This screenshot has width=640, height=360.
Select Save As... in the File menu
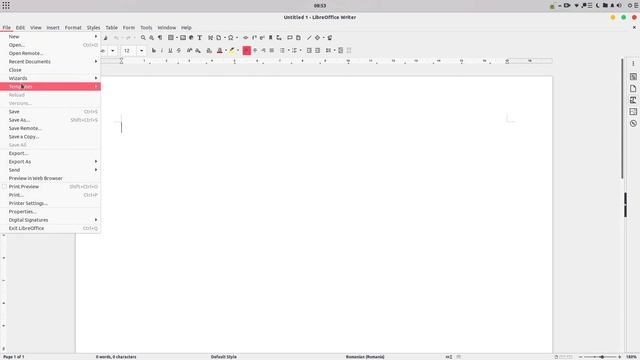[x=50, y=120]
